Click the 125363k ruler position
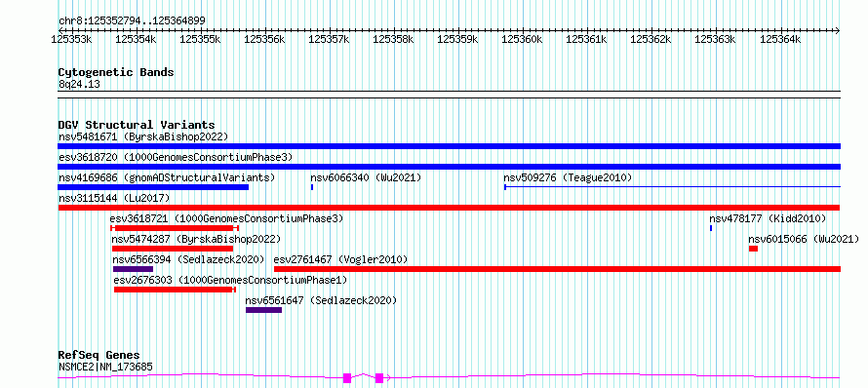This screenshot has height=388, width=868. tap(715, 39)
